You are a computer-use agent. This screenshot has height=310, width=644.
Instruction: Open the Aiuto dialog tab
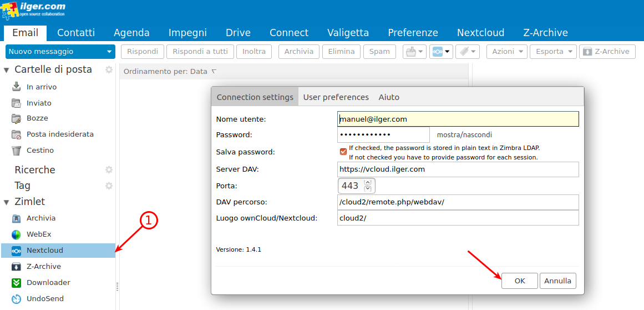389,97
